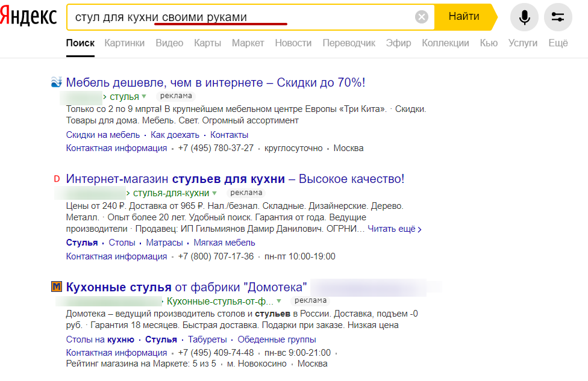This screenshot has height=381, width=588.
Task: Open Столы sitelink
Action: [122, 243]
